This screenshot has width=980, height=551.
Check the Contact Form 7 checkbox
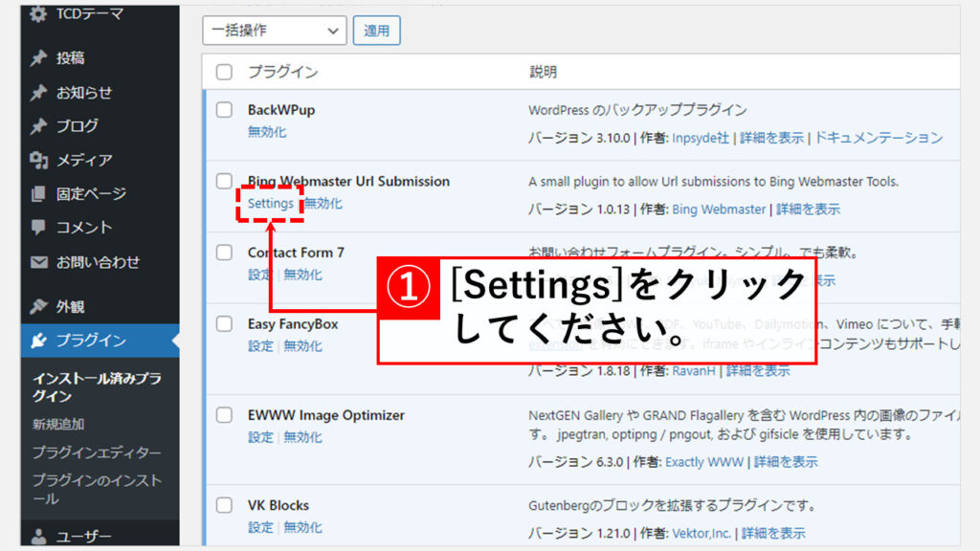click(x=224, y=253)
